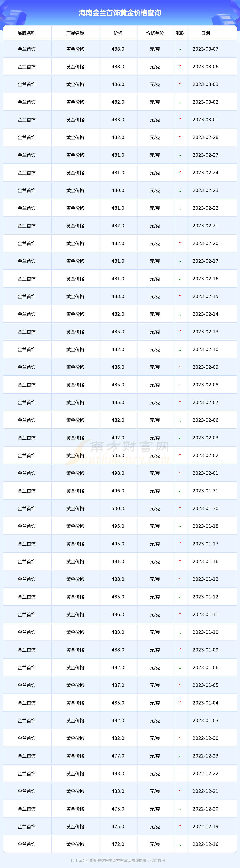Click the 日期 column header
This screenshot has height=868, width=240.
[x=205, y=33]
